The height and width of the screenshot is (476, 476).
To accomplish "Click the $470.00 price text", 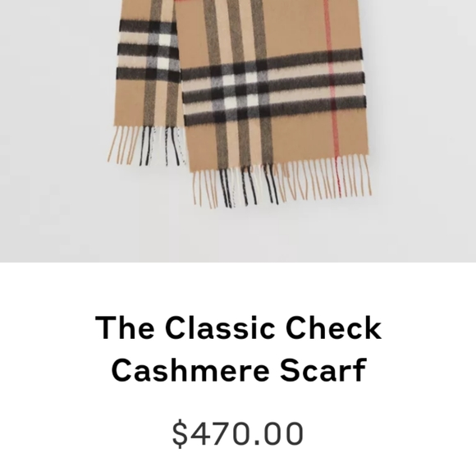I will pyautogui.click(x=238, y=433).
